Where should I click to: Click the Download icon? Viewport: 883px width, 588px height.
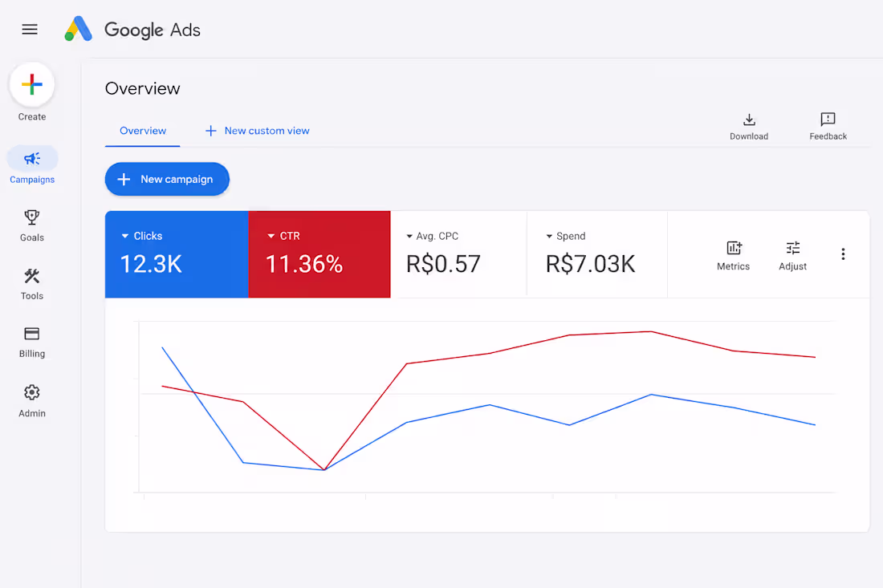(x=749, y=120)
